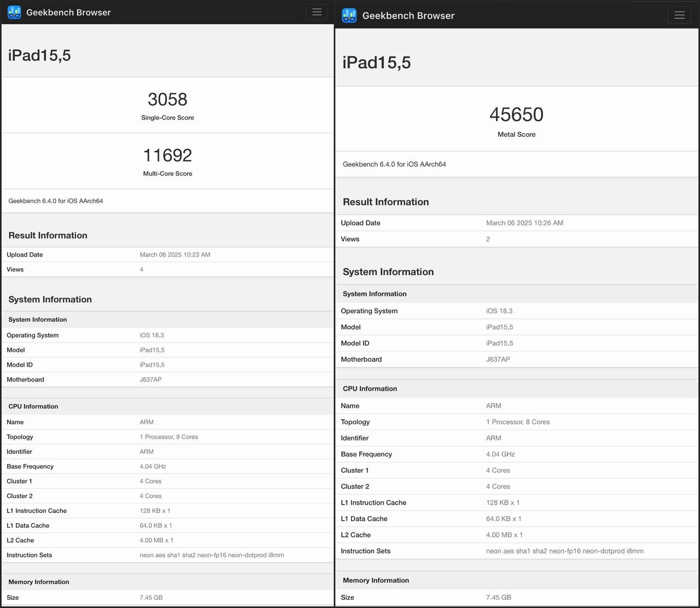This screenshot has width=700, height=608.
Task: Click the iPad15,5 heading on the CPU page
Action: [39, 55]
